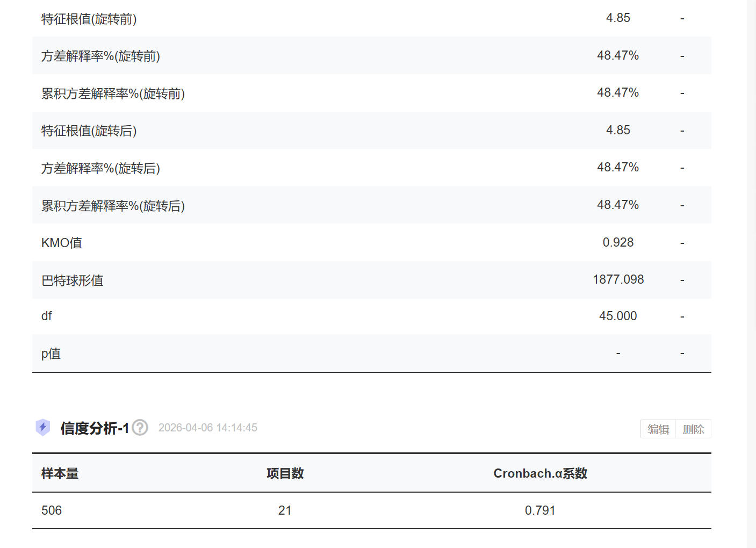Select the sample size cell 506
This screenshot has width=756, height=548.
(52, 510)
